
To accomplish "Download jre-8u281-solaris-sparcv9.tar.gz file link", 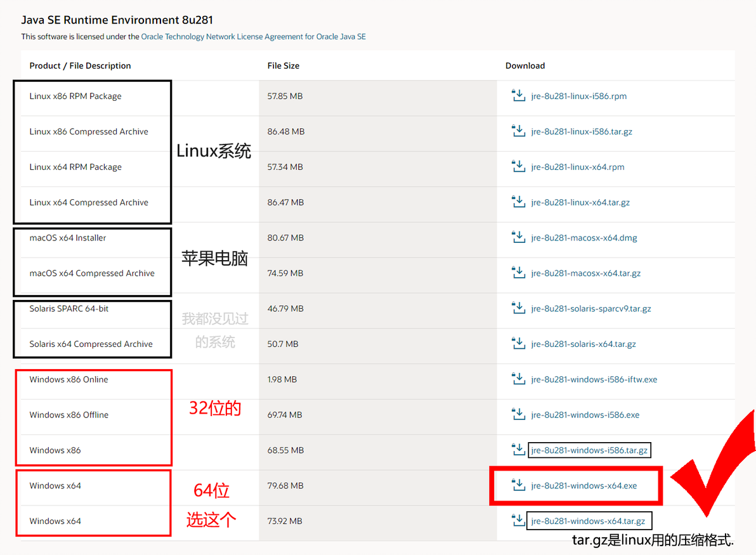I will (x=591, y=309).
